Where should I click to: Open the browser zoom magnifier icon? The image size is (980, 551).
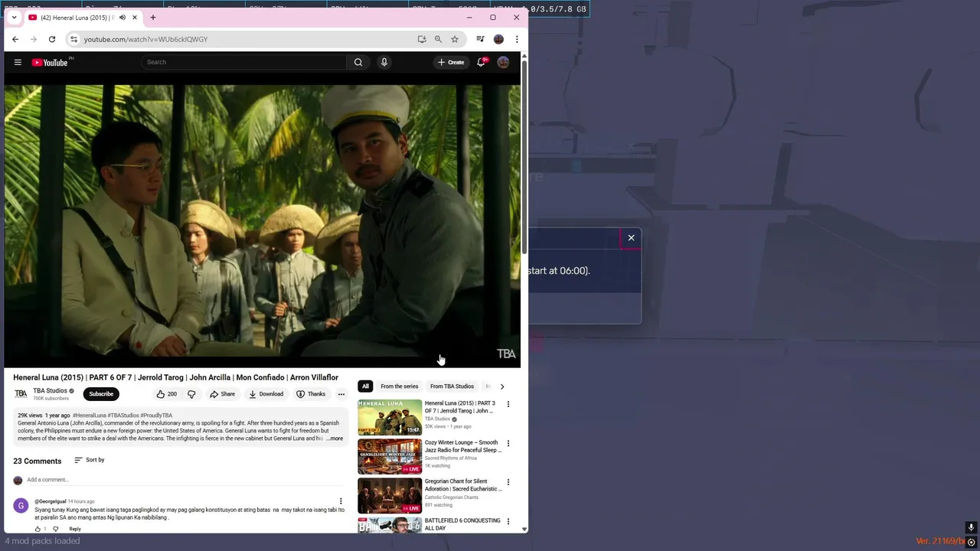click(438, 39)
